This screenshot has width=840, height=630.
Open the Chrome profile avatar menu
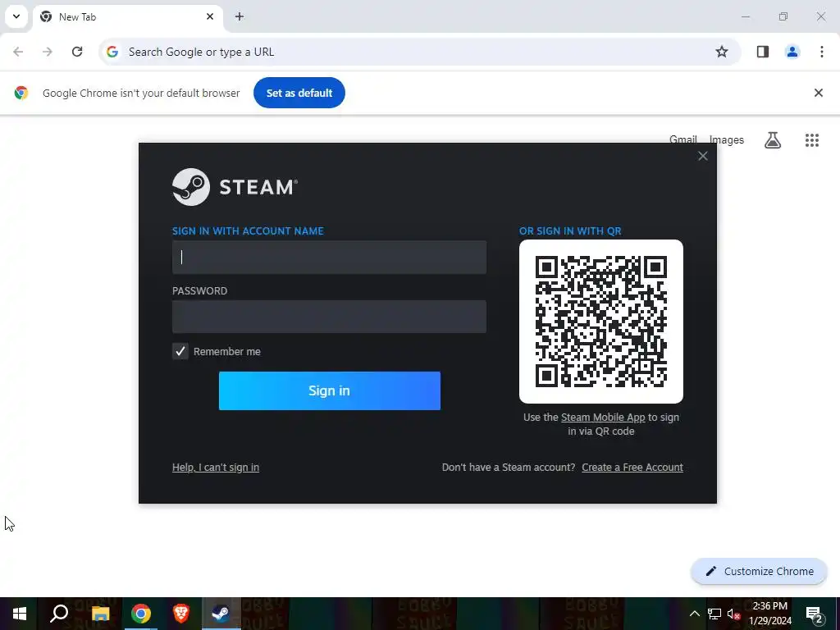(x=792, y=52)
